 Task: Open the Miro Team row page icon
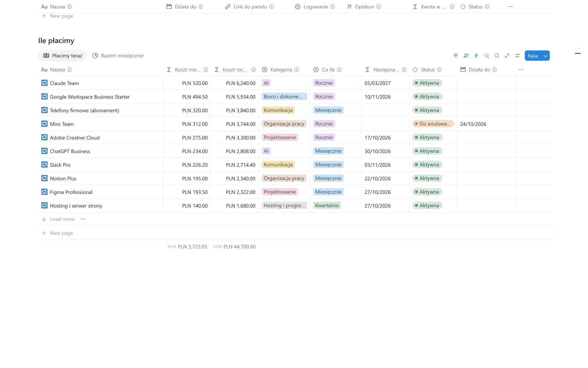pyautogui.click(x=44, y=124)
